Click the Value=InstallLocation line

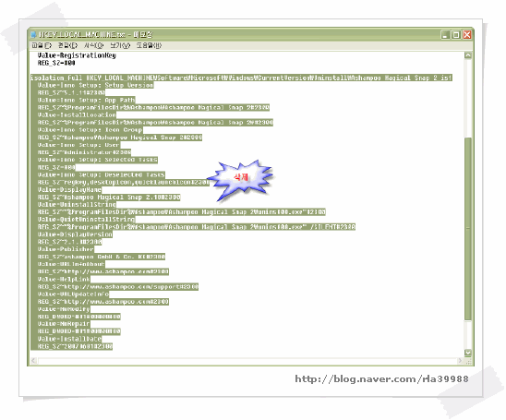[77, 114]
